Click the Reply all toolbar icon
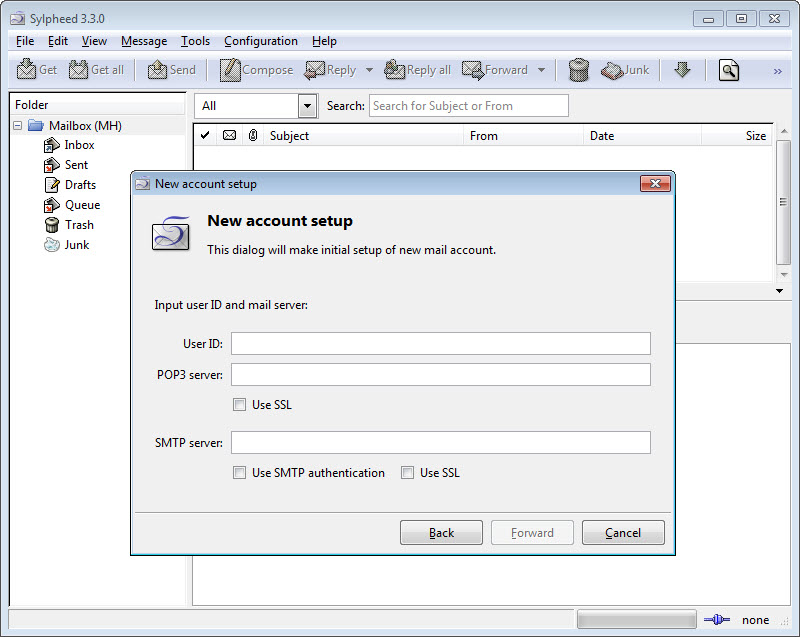This screenshot has height=637, width=800. 394,70
